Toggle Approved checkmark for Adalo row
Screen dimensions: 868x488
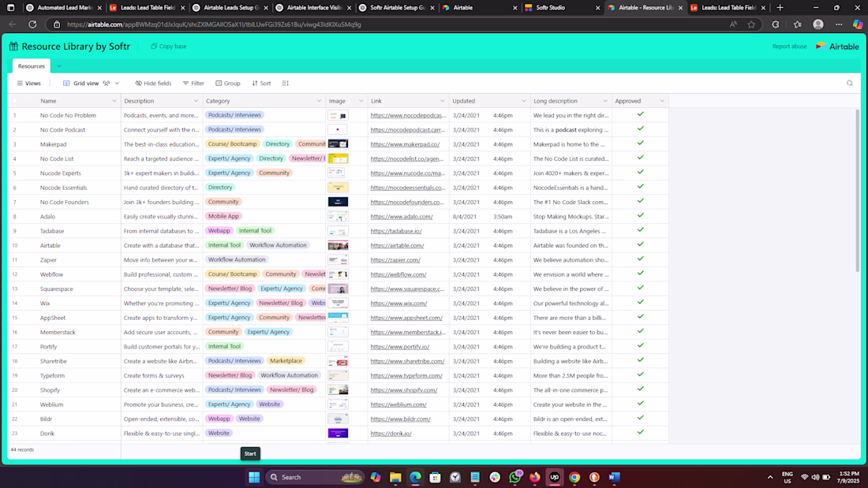coord(641,216)
